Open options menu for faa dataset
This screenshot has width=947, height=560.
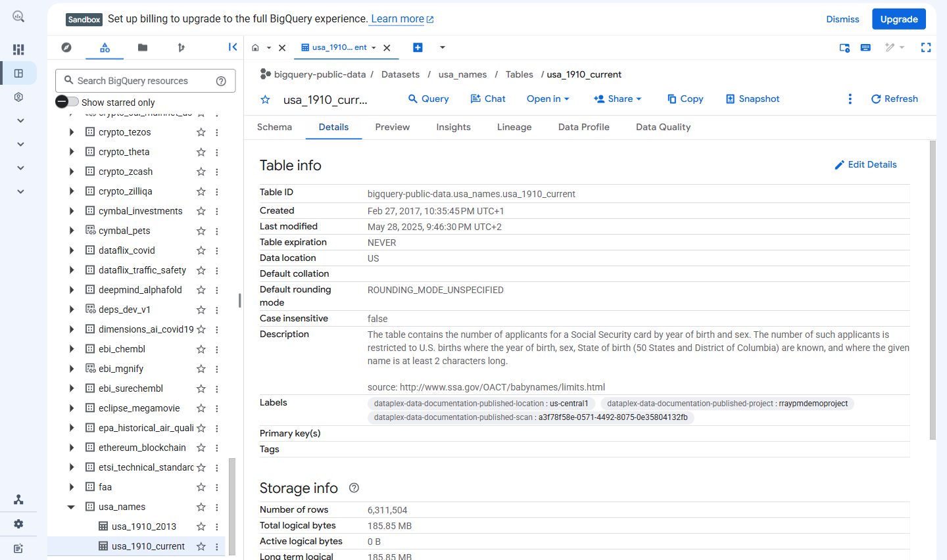[x=216, y=487]
